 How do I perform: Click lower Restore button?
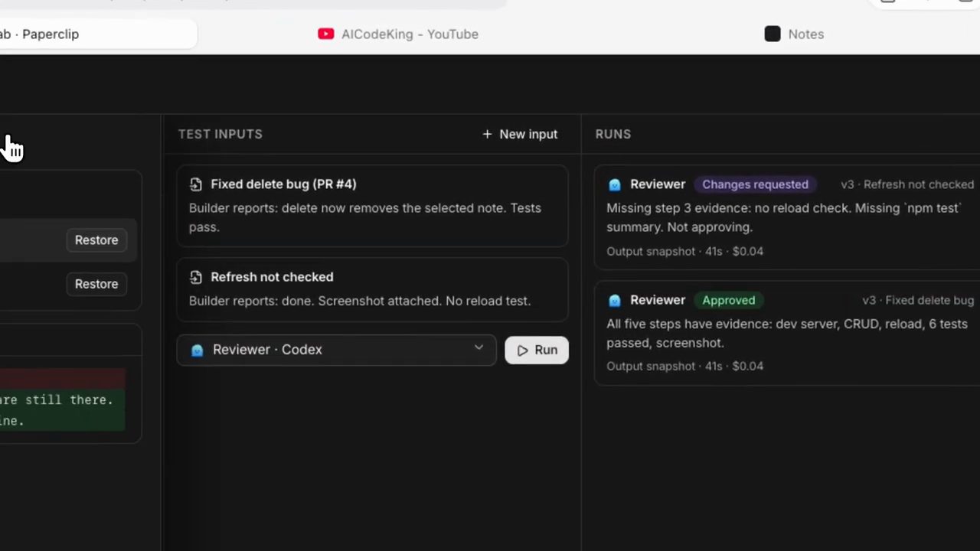96,284
